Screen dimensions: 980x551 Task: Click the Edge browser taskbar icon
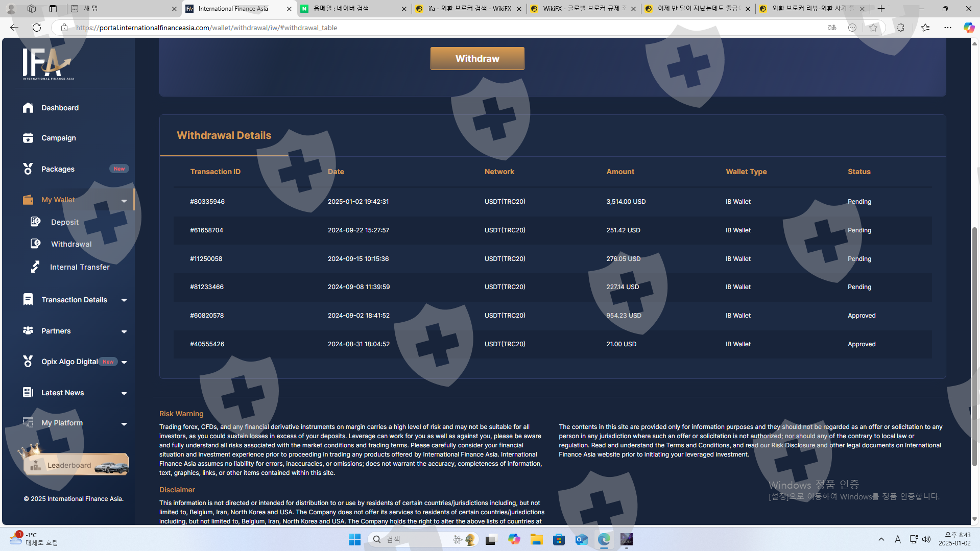[x=604, y=539]
